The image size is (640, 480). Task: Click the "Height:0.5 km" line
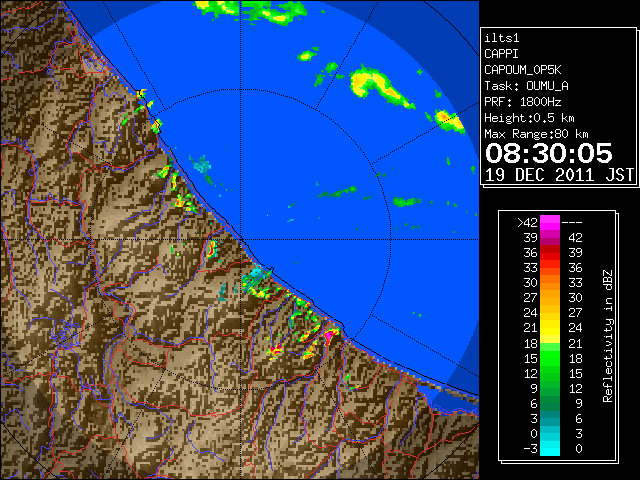click(529, 118)
